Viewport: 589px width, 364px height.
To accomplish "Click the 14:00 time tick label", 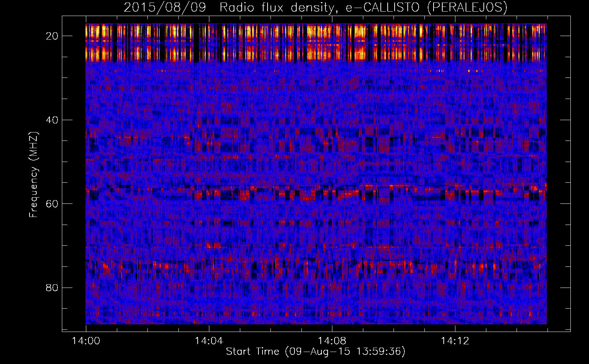I will 86,341.
